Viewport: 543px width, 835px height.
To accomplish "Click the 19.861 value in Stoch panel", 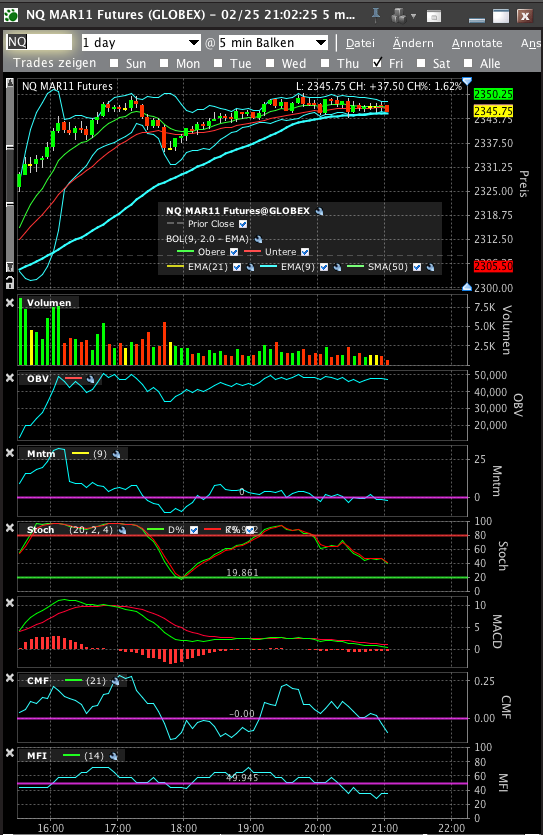I will [x=242, y=573].
